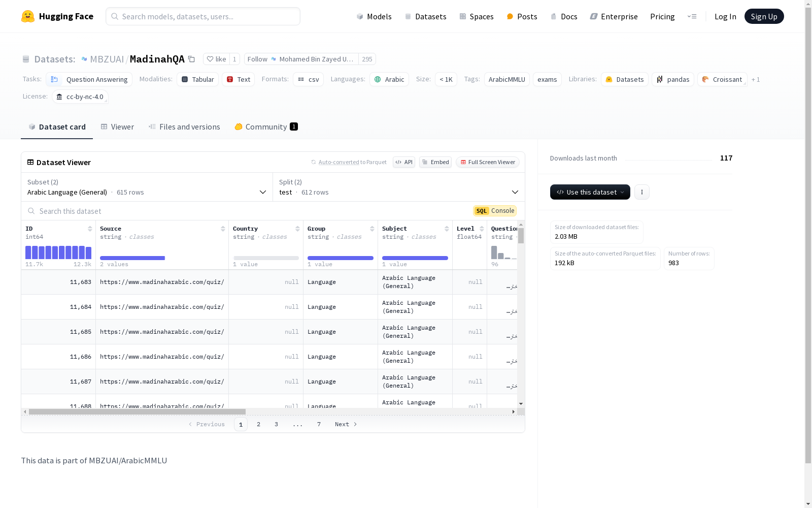Click the Hugging Face logo icon
812x508 pixels.
pos(28,16)
